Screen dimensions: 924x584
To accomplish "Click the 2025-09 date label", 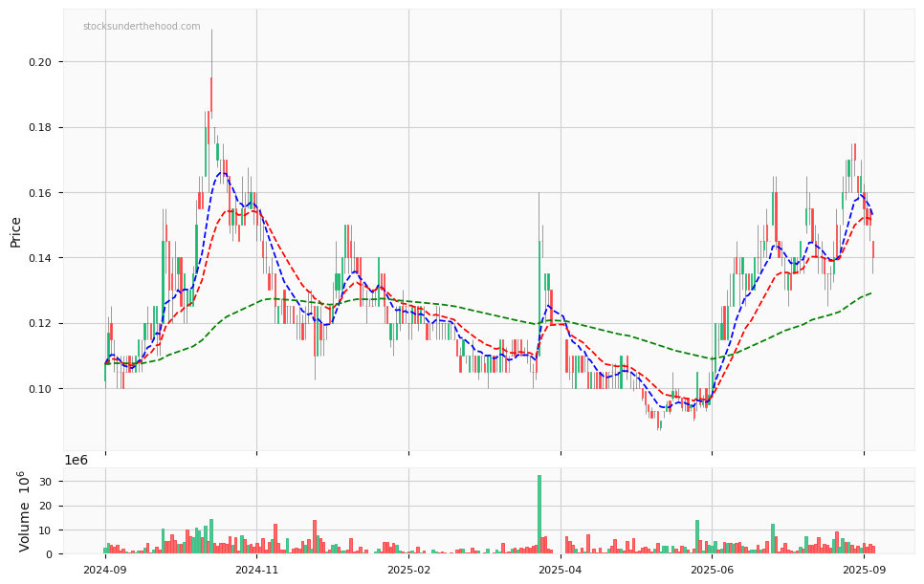I will [x=864, y=570].
